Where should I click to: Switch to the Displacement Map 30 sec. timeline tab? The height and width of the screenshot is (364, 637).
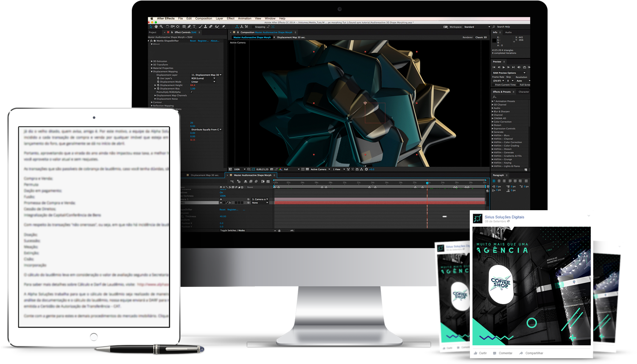point(204,175)
